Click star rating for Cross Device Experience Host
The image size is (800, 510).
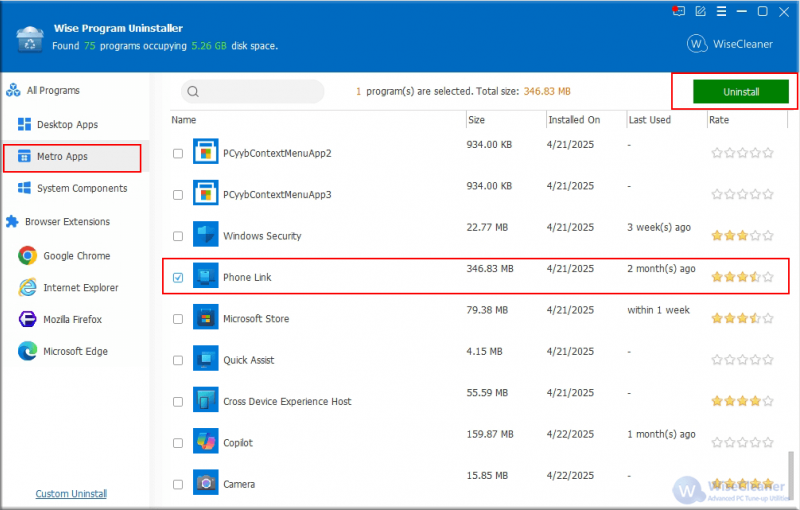point(742,401)
